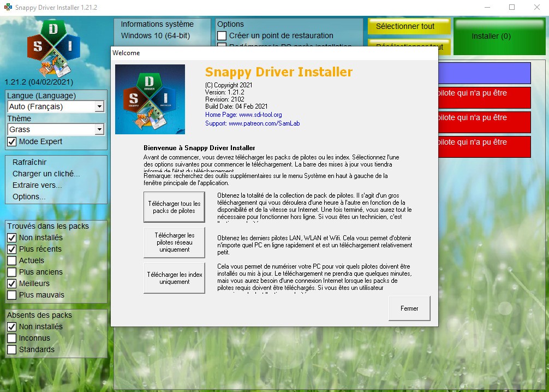
Task: Click the Windows 10 (64-bit) text
Action: pyautogui.click(x=156, y=35)
